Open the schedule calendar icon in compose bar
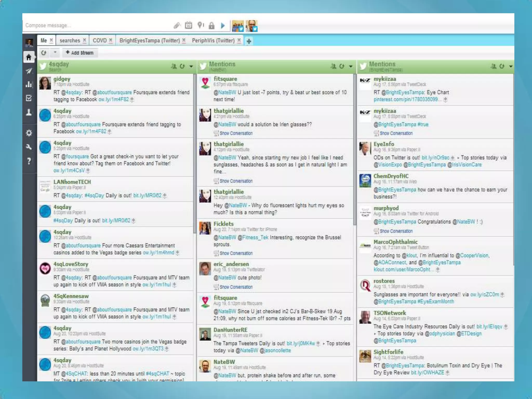 189,25
